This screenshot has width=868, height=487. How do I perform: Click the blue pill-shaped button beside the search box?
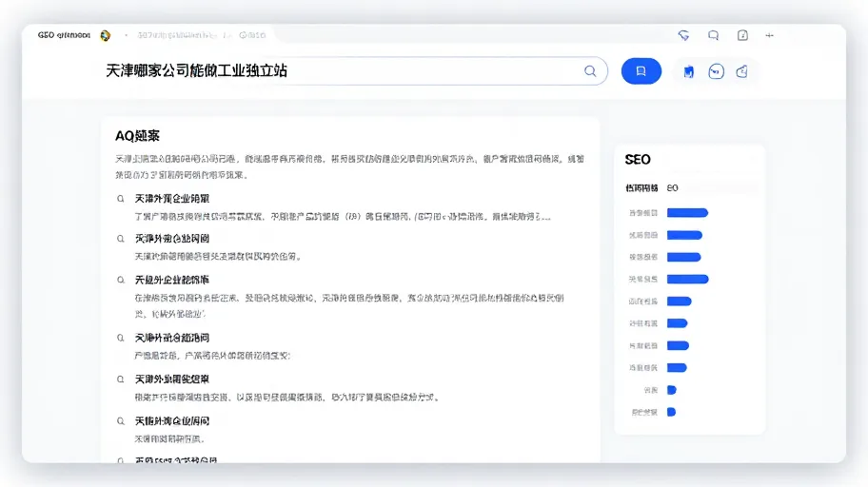pos(641,70)
